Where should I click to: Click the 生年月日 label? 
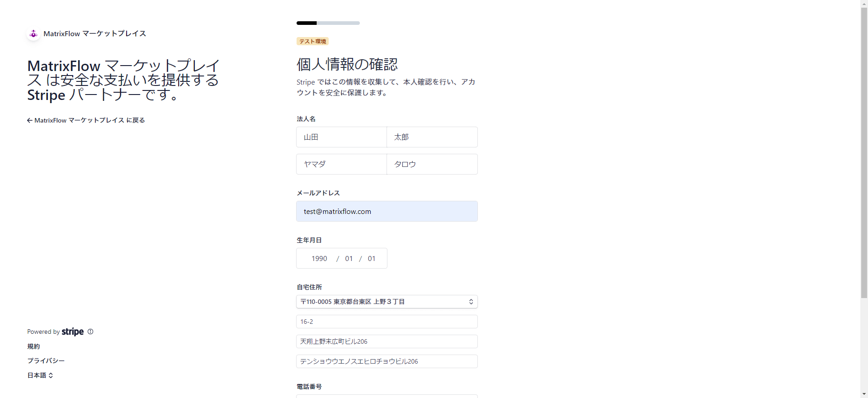[309, 240]
